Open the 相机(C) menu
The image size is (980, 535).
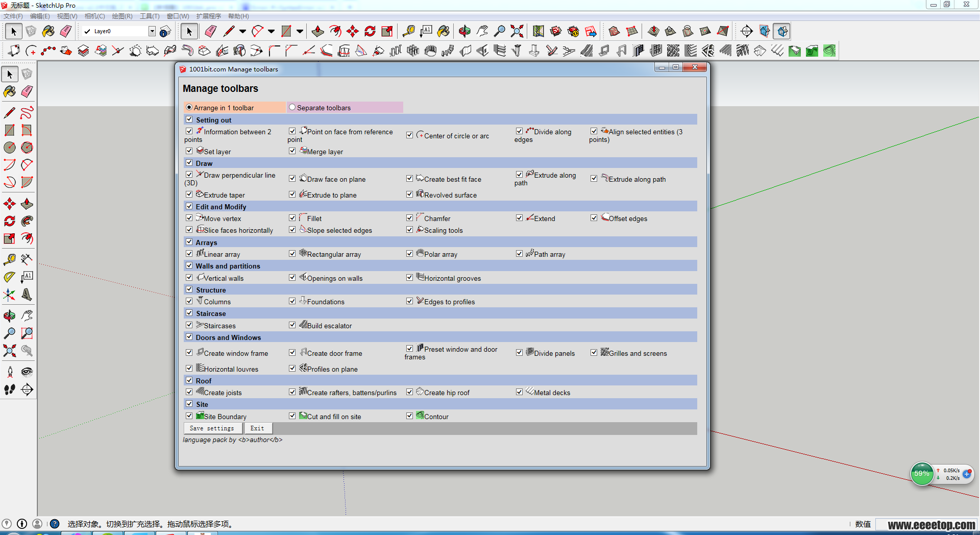pos(94,16)
